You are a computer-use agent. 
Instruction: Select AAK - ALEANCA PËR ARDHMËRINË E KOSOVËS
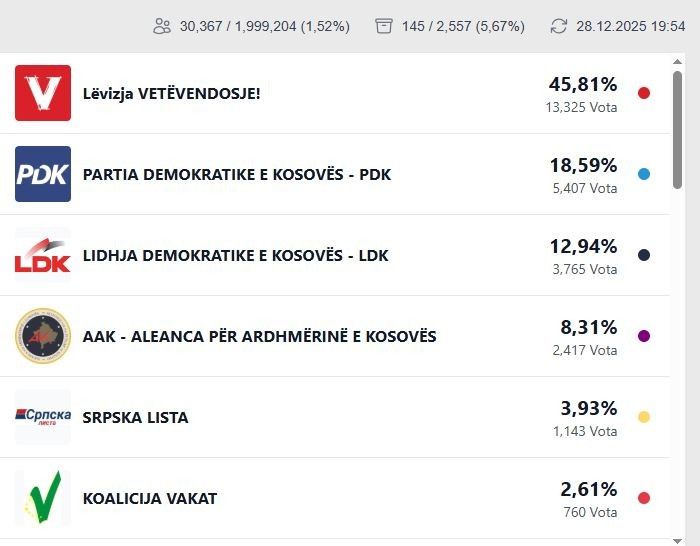tap(260, 336)
